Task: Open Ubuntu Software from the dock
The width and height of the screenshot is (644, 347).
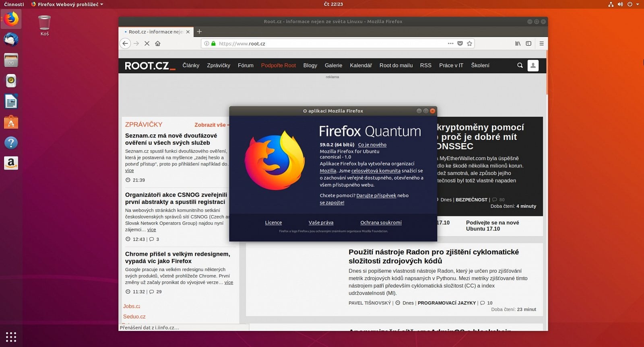Action: pos(11,122)
